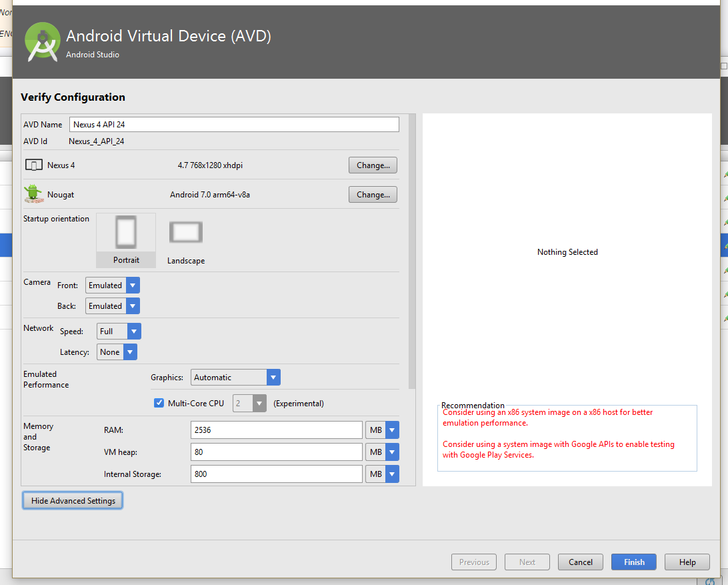This screenshot has height=585, width=728.
Task: Open the Network Speed dropdown
Action: click(x=119, y=332)
